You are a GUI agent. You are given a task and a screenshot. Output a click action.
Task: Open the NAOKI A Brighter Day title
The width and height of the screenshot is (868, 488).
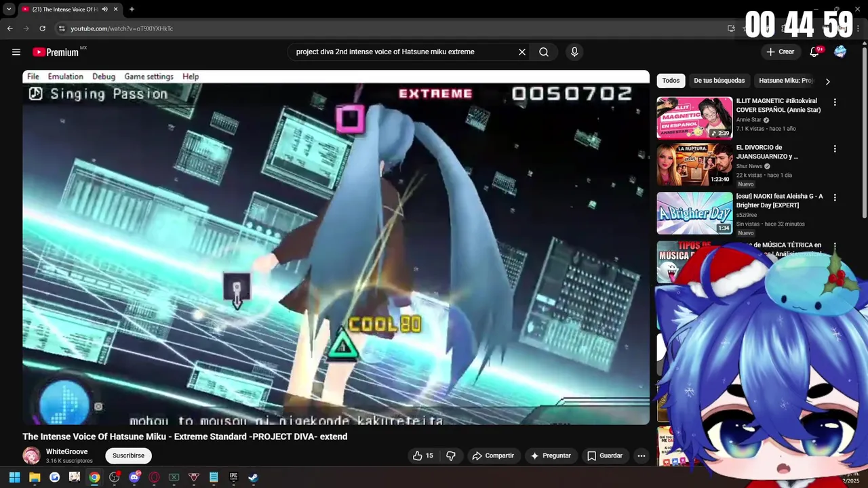coord(780,201)
